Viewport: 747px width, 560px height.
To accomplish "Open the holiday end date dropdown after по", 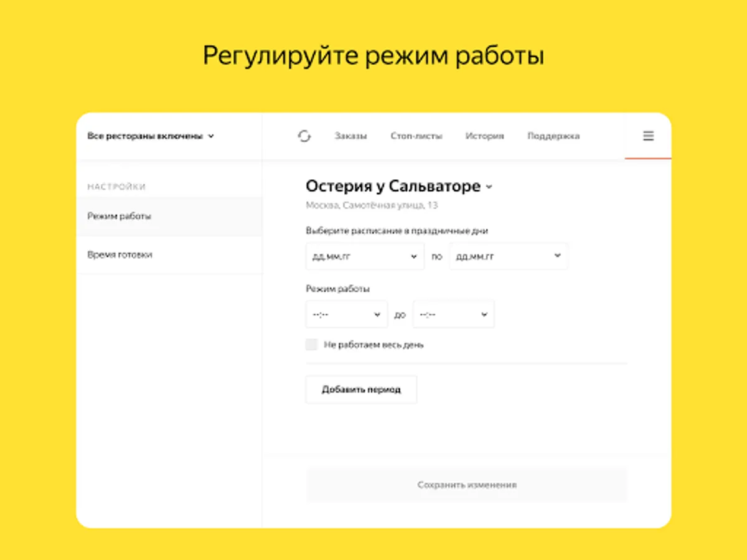I will point(509,256).
